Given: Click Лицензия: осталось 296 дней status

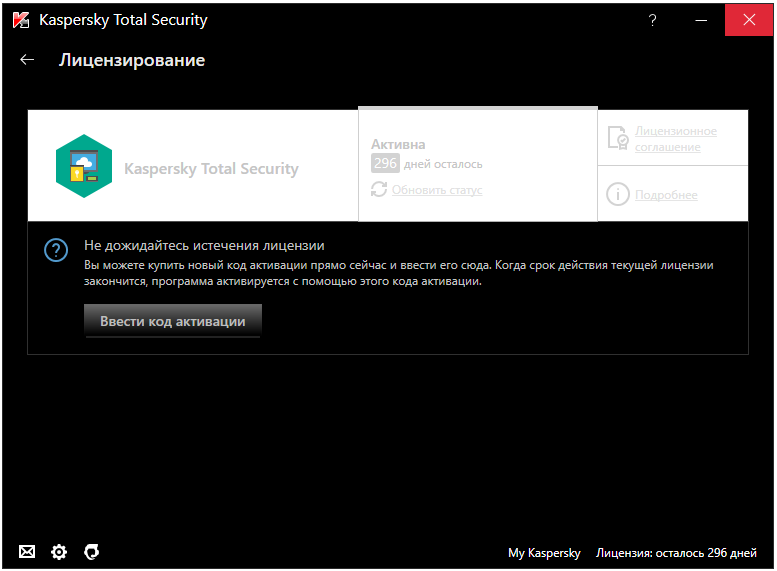Looking at the screenshot, I should [x=676, y=553].
